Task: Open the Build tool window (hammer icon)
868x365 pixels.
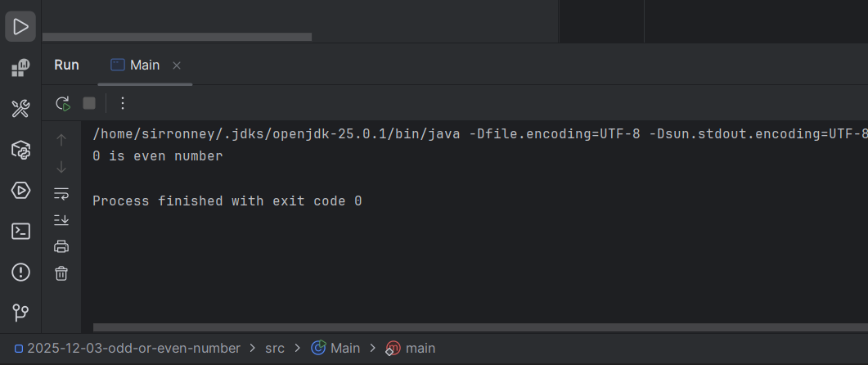Action: [20, 109]
